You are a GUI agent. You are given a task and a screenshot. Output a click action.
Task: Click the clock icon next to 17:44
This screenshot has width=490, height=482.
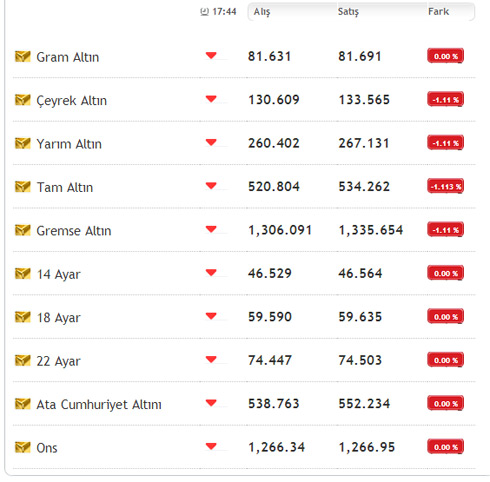204,12
